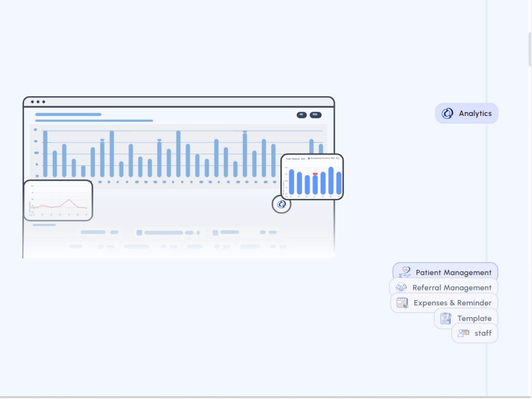Open the staff tab
Screen dimensions: 532x399
pyautogui.click(x=475, y=333)
